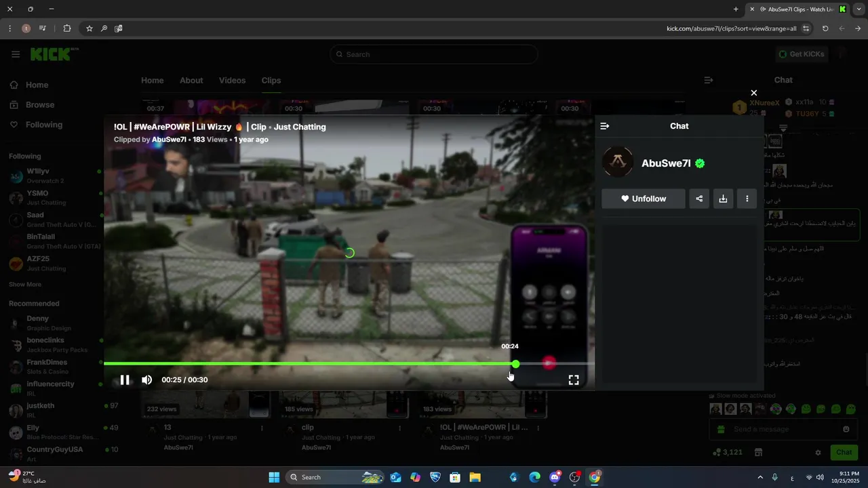Viewport: 868px width, 488px height.
Task: Open the Windows Start menu
Action: [274, 477]
